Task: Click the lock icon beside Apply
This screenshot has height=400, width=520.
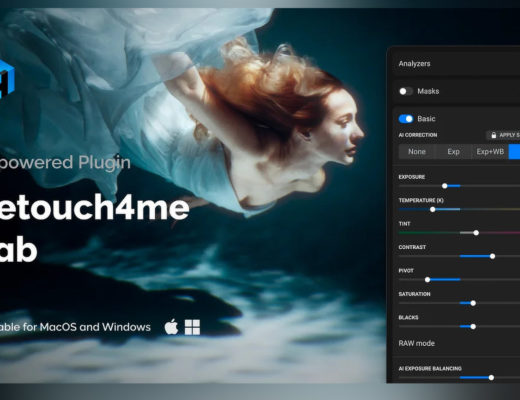Action: pyautogui.click(x=494, y=135)
